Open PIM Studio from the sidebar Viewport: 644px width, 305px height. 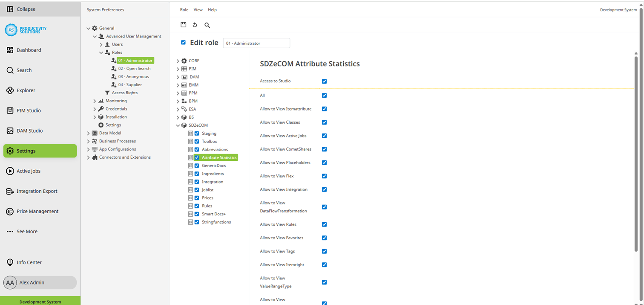(x=29, y=110)
